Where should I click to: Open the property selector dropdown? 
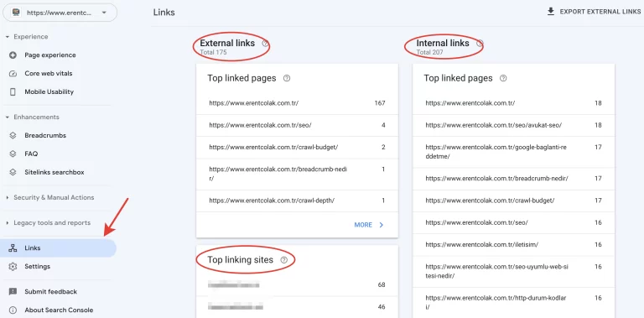pos(60,13)
